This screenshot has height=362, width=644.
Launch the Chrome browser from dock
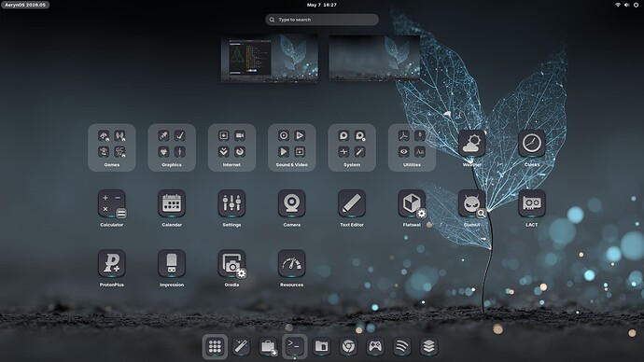click(x=348, y=347)
